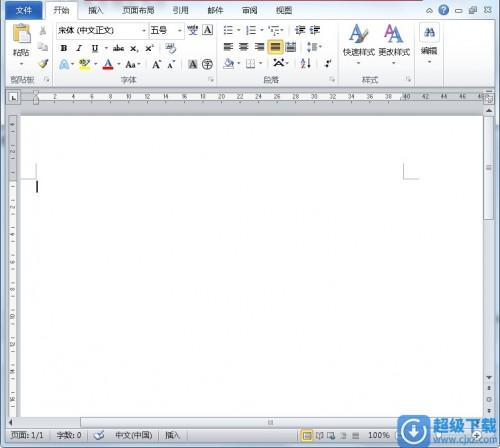Apply justified paragraph alignment
The height and width of the screenshot is (448, 500).
pyautogui.click(x=275, y=47)
